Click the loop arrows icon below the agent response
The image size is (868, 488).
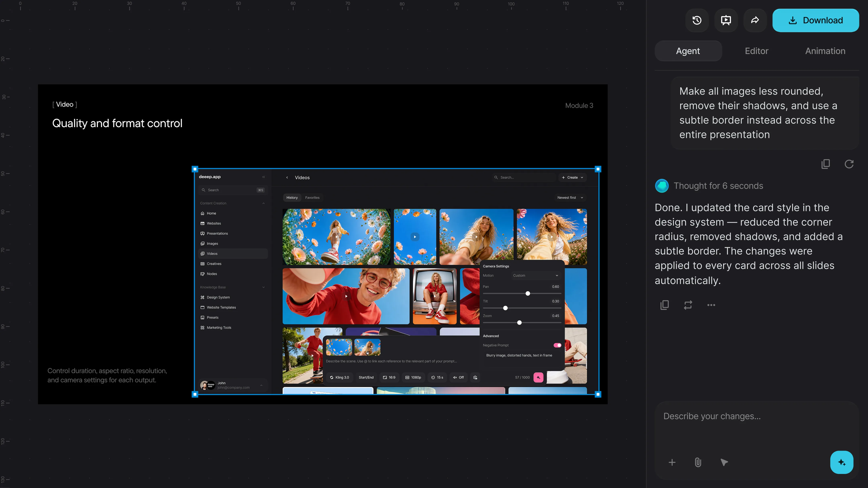pos(688,305)
